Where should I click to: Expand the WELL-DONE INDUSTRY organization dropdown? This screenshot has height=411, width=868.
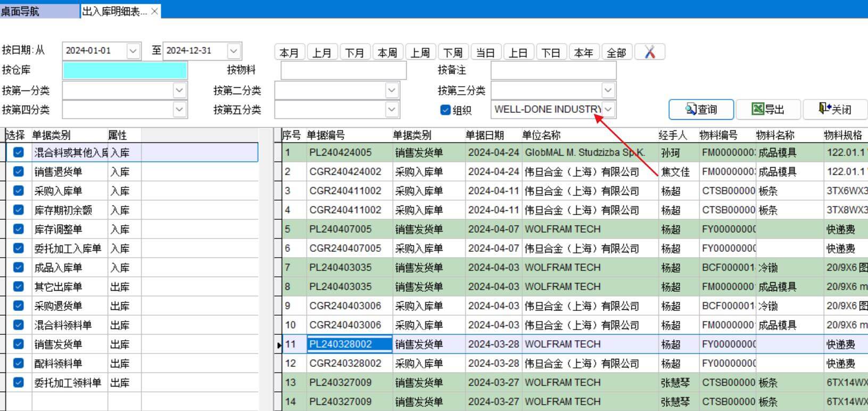[x=608, y=109]
